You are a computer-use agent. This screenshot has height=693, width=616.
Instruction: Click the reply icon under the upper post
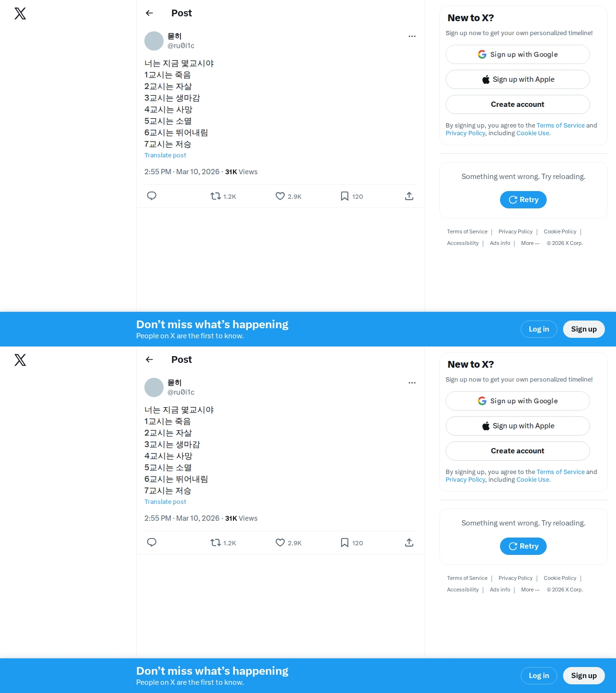[152, 196]
